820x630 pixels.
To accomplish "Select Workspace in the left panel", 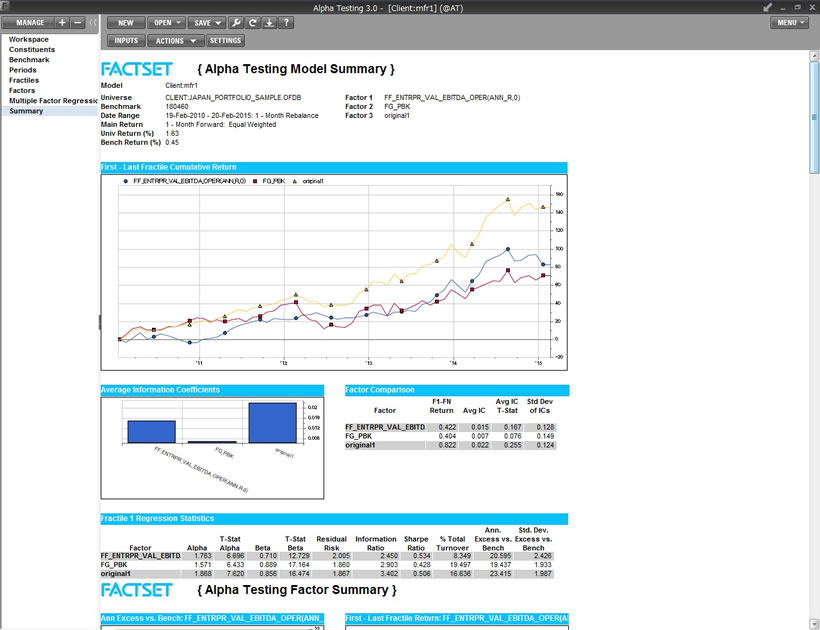I will coord(29,39).
